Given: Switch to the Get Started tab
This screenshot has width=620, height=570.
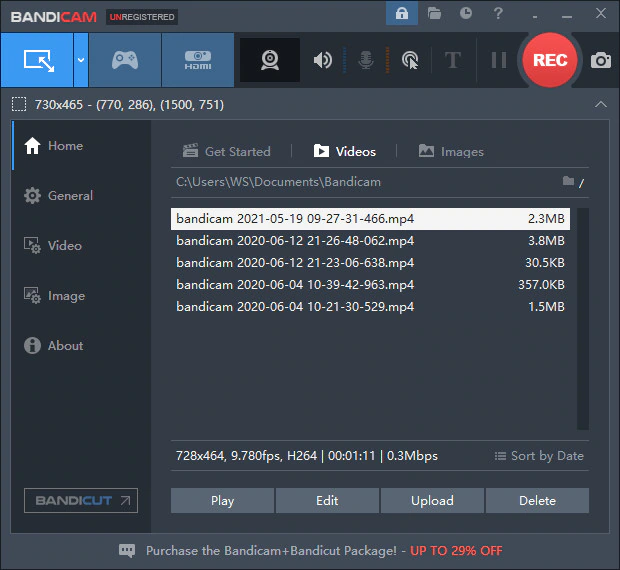Looking at the screenshot, I should coord(227,151).
